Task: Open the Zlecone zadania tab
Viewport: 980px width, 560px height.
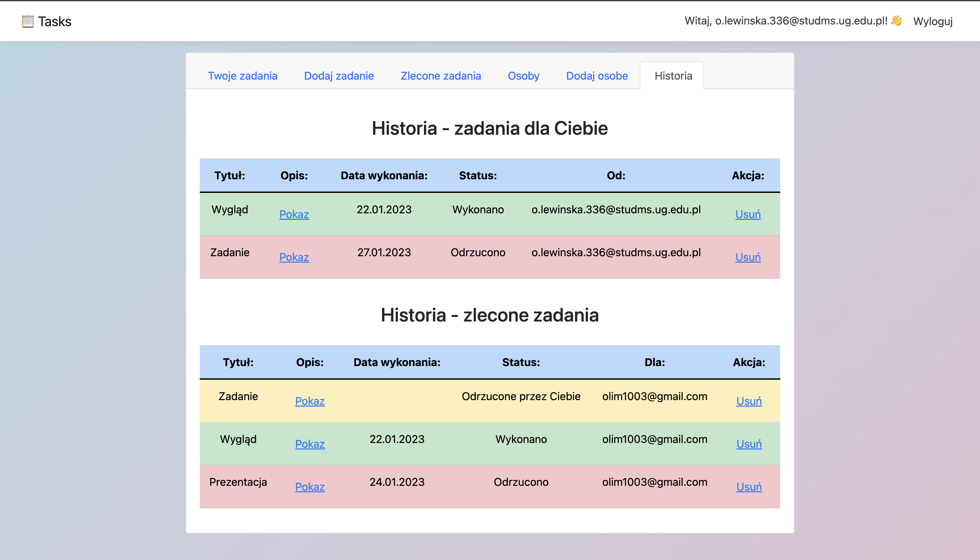Action: point(441,76)
